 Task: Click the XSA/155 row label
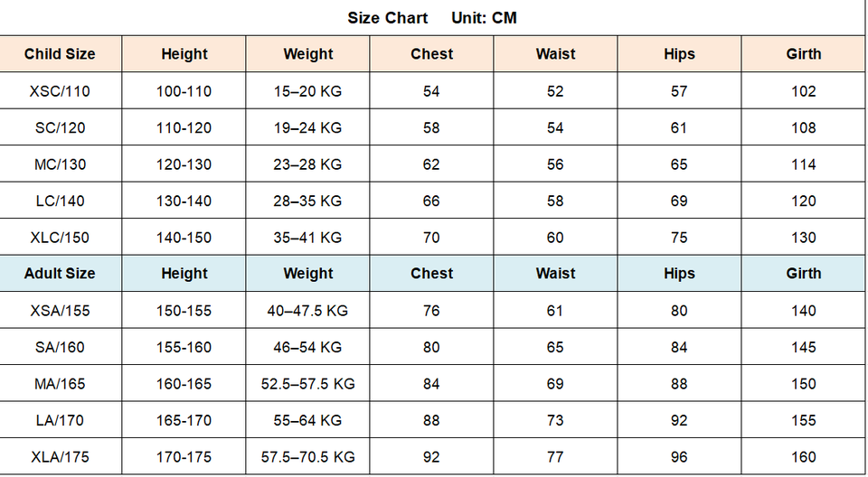pos(60,311)
